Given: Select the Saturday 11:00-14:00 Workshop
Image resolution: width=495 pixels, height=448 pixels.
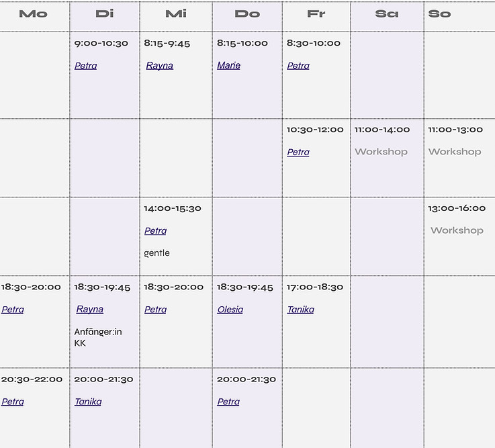Looking at the screenshot, I should (x=381, y=152).
